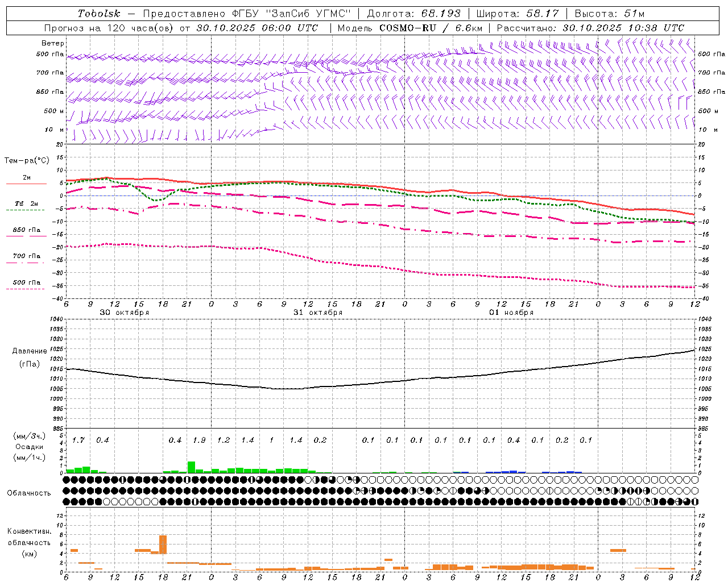
Task: Click the station name Tobolsk in the header
Action: click(x=99, y=14)
